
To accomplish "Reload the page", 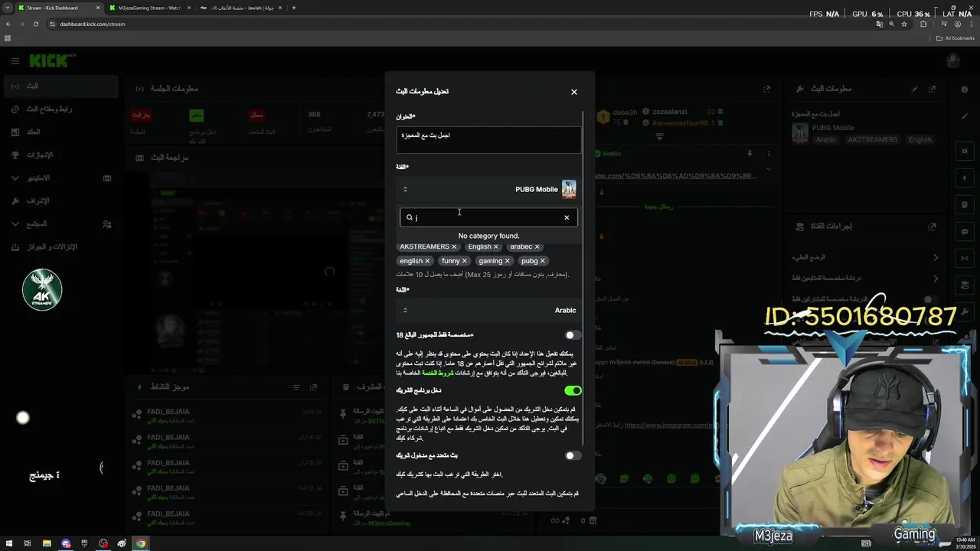I will coord(35,24).
